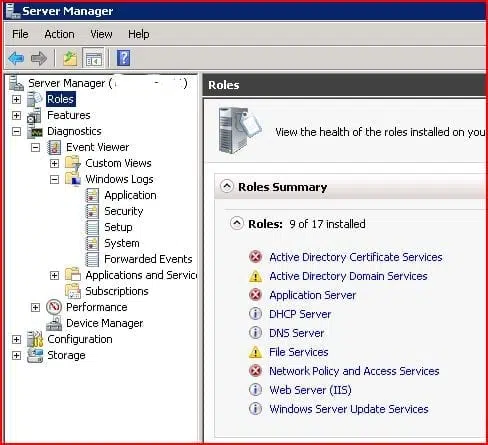Click the Forward arrow toolbar icon

[39, 58]
